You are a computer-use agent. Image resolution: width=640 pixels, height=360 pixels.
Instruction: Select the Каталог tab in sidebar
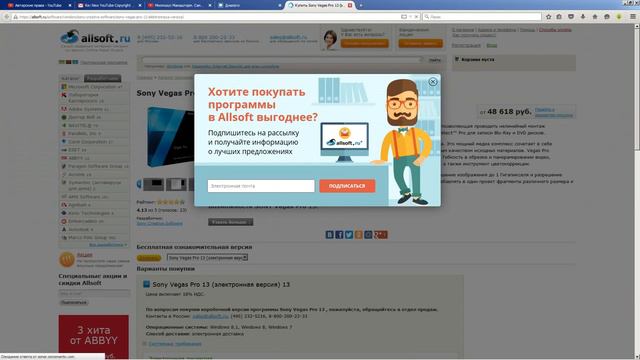(71, 78)
